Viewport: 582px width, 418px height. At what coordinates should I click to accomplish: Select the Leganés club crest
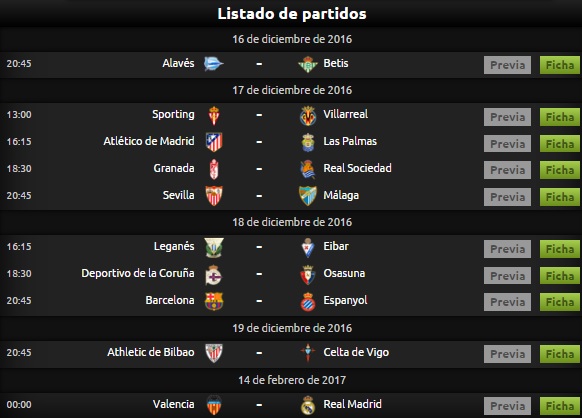coord(214,248)
